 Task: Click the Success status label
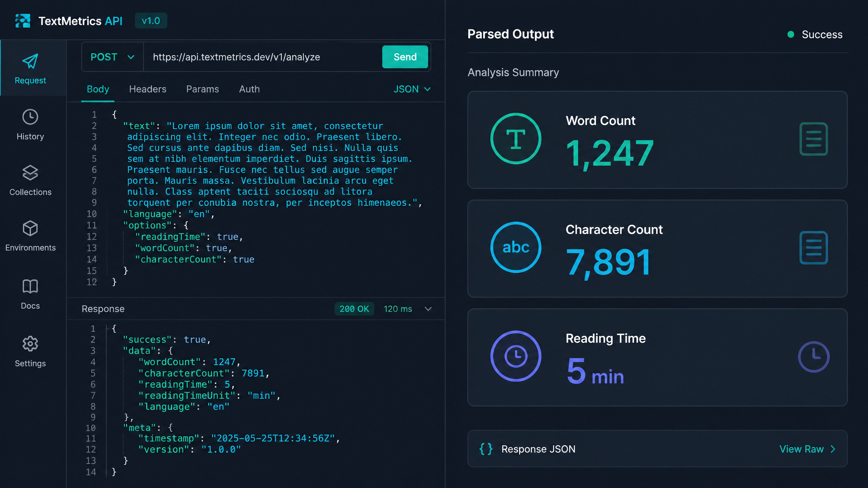click(822, 34)
